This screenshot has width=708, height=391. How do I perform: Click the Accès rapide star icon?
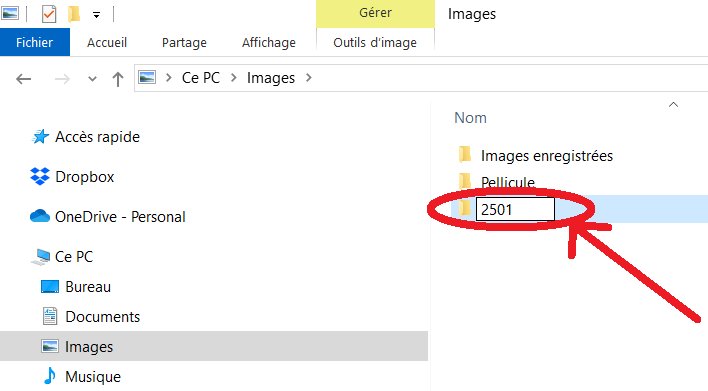[x=40, y=136]
